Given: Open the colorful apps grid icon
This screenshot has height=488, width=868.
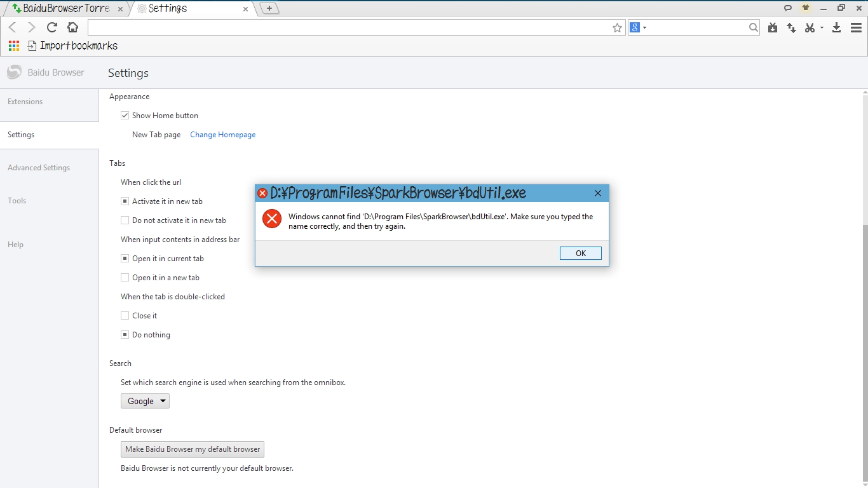Looking at the screenshot, I should pyautogui.click(x=14, y=46).
